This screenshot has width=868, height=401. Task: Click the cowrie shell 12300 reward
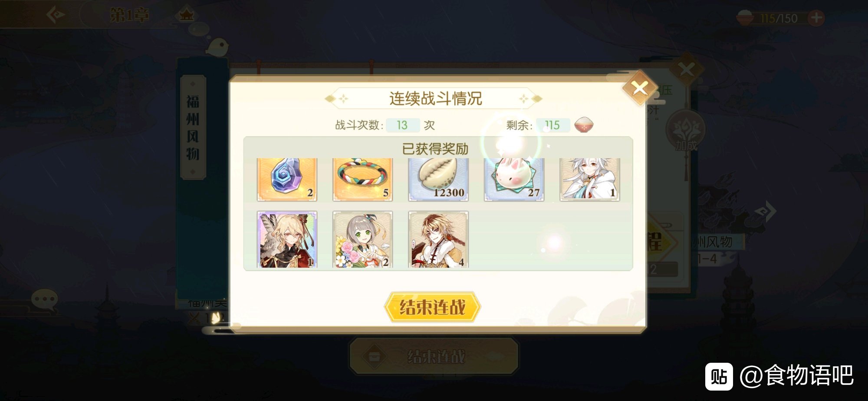tap(438, 179)
